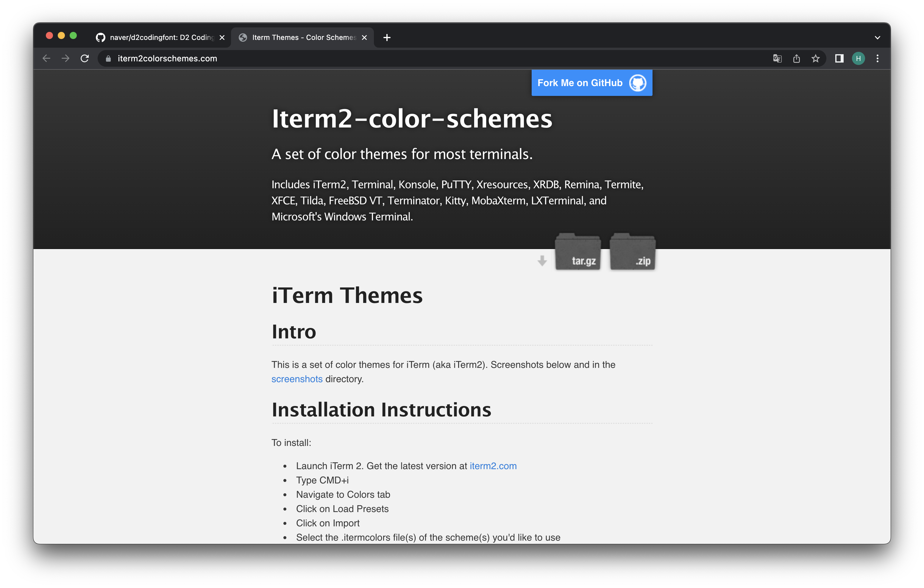Image resolution: width=924 pixels, height=588 pixels.
Task: Click the 'Select the .itermcolors file(s)' list item
Action: point(428,537)
